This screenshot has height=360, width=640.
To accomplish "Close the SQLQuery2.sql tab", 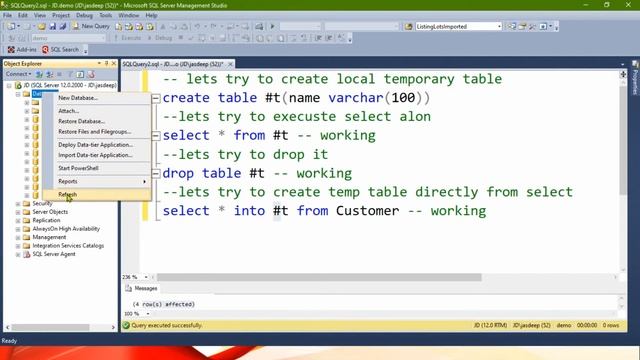I will 231,64.
